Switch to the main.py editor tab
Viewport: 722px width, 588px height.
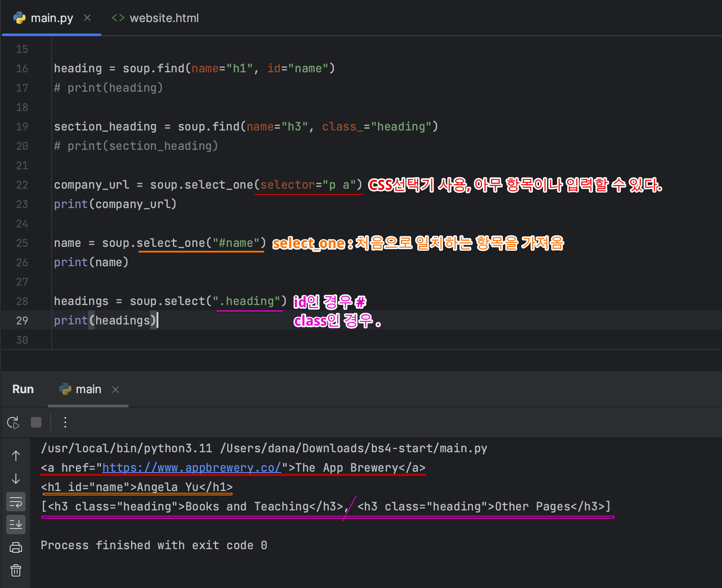pyautogui.click(x=52, y=18)
